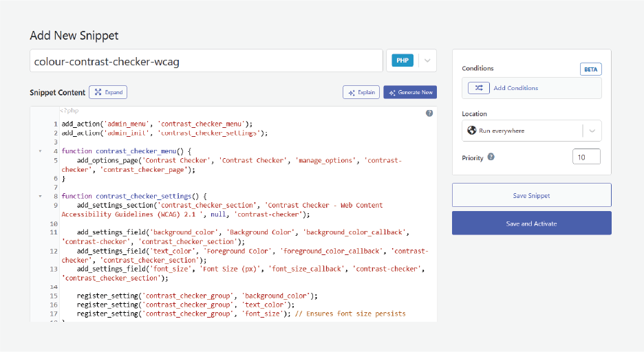Click the Add Conditions link text

[x=516, y=88]
